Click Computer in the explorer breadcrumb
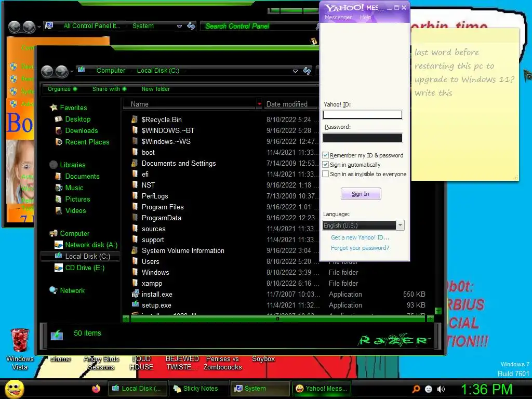This screenshot has width=532, height=399. pos(111,71)
